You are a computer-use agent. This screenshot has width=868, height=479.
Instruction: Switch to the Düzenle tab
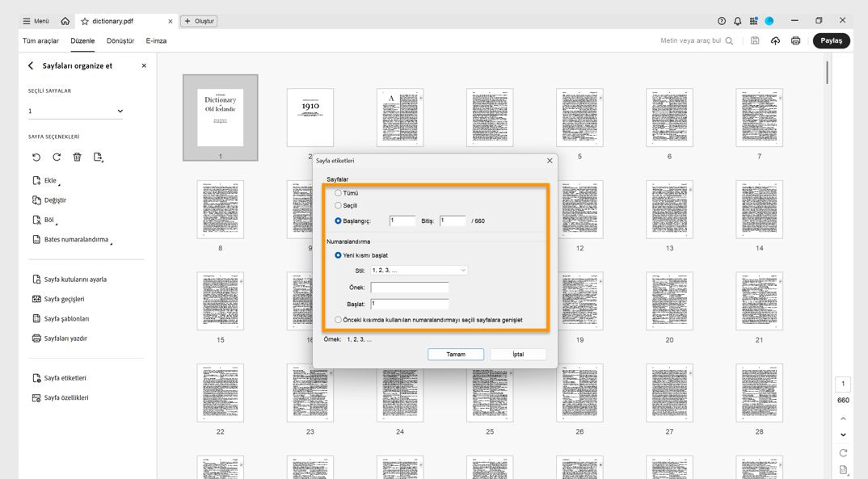pyautogui.click(x=82, y=41)
